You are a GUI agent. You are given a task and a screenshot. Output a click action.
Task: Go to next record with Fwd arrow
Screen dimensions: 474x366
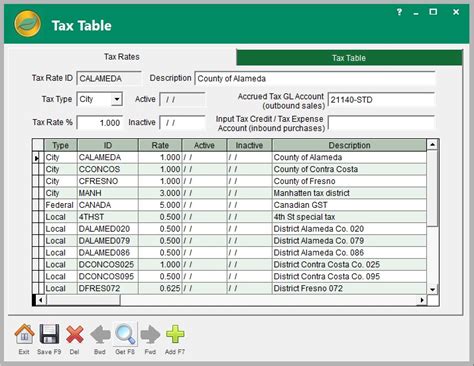pos(150,334)
